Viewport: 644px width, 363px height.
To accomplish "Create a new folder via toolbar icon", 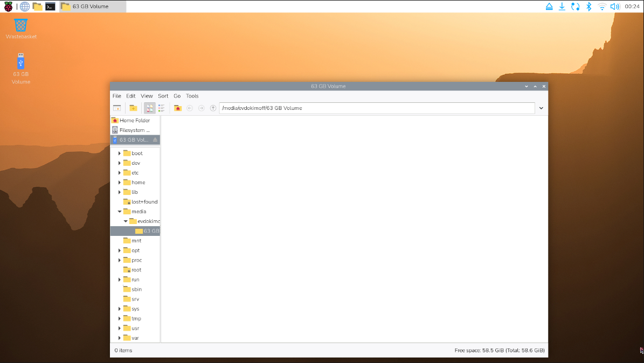I will coord(133,108).
